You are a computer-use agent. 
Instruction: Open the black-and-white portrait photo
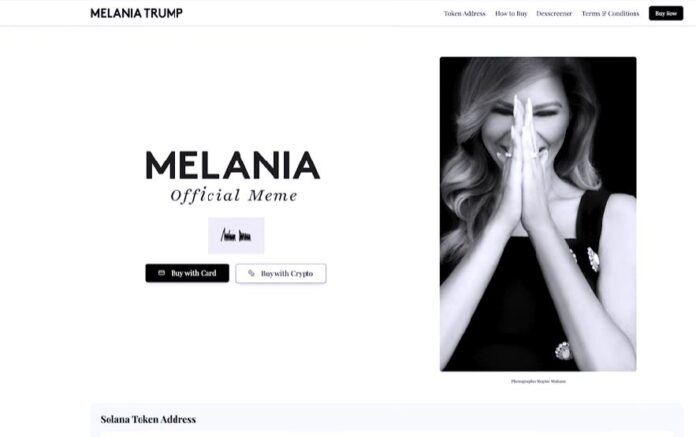pyautogui.click(x=538, y=214)
